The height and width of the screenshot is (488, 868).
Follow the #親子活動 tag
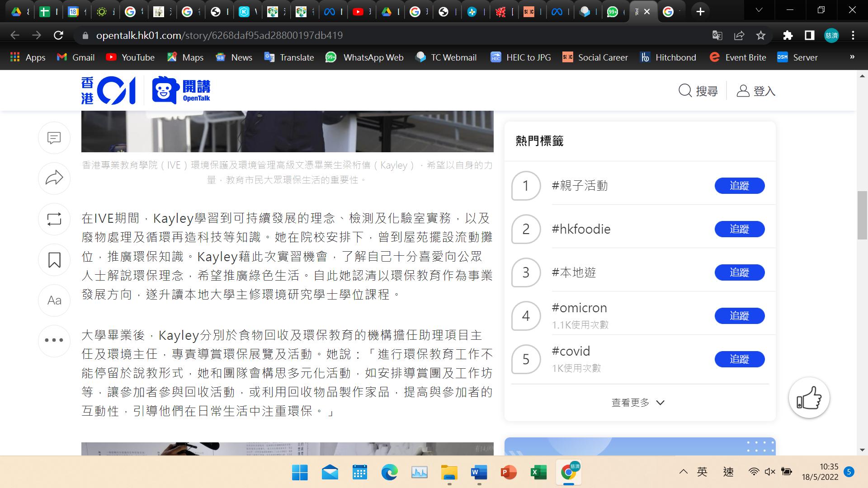739,186
